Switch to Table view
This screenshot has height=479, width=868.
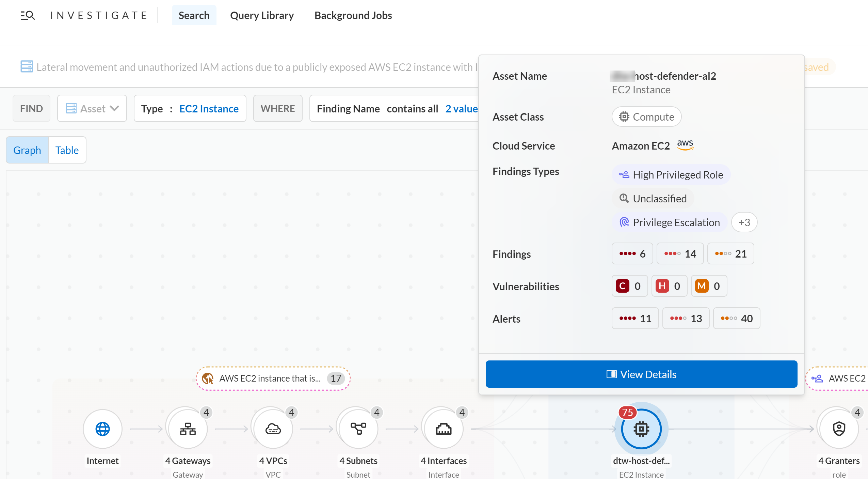point(67,150)
